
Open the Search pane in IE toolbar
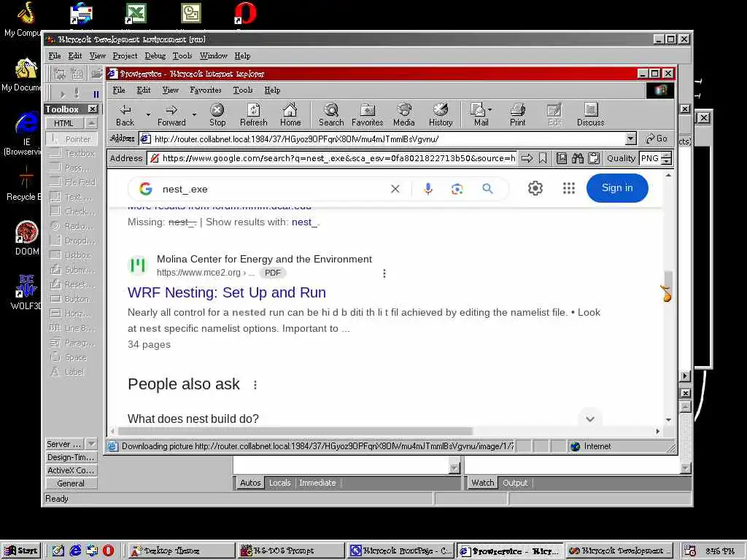point(331,115)
